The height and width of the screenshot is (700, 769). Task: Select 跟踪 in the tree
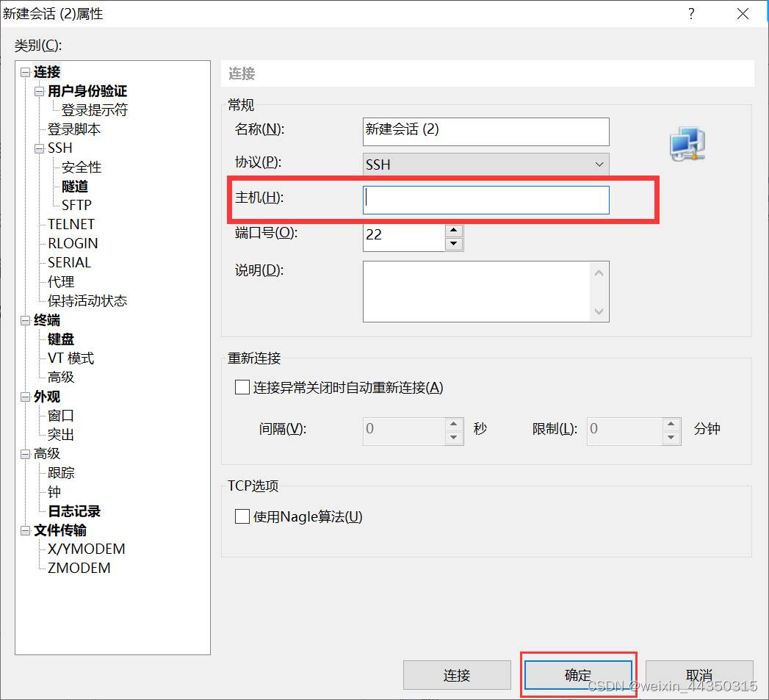[x=61, y=473]
